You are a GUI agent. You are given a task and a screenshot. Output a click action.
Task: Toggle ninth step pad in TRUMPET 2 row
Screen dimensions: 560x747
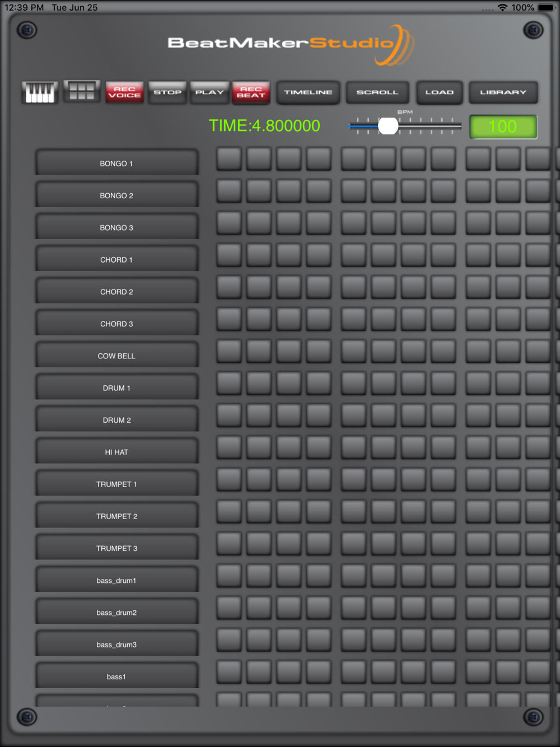click(x=478, y=512)
